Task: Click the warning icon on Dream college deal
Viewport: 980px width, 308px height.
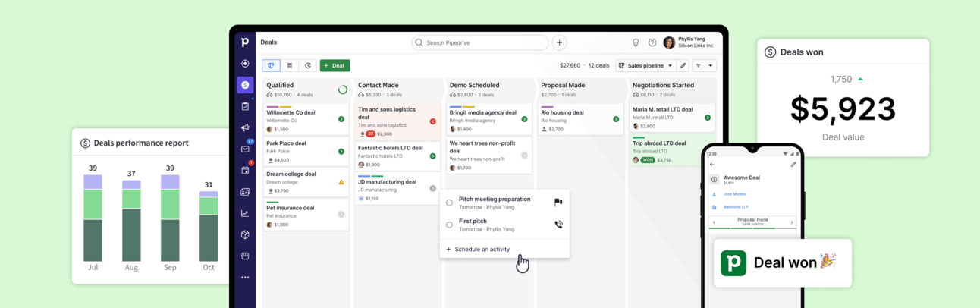Action: click(341, 182)
